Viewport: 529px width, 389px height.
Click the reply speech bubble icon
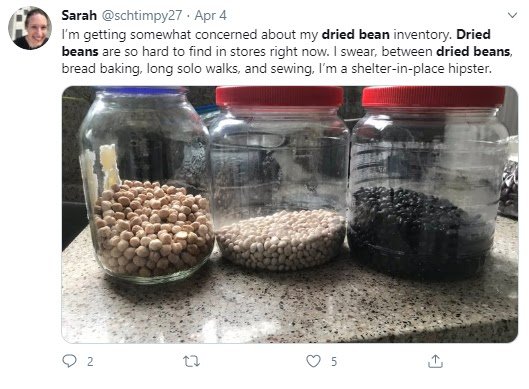[69, 361]
